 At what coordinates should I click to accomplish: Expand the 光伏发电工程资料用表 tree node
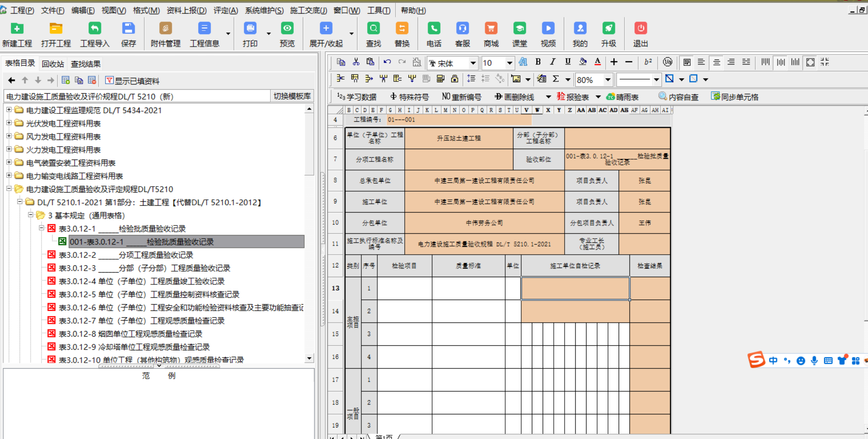(x=9, y=123)
